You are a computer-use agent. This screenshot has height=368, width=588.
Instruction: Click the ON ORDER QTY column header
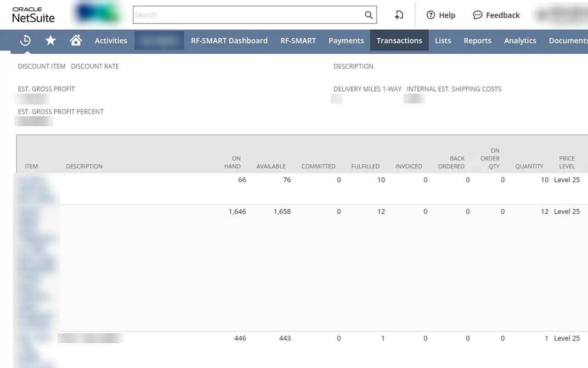[x=490, y=158]
